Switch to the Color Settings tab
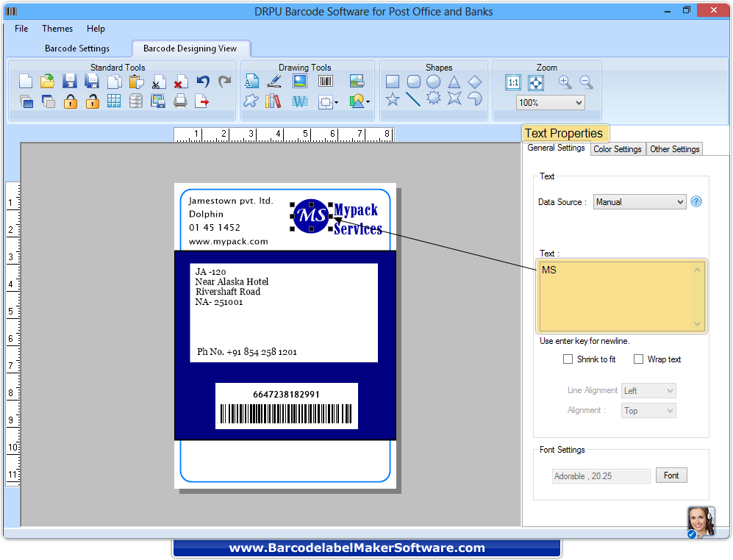Screen dimensions: 733x560 point(618,149)
